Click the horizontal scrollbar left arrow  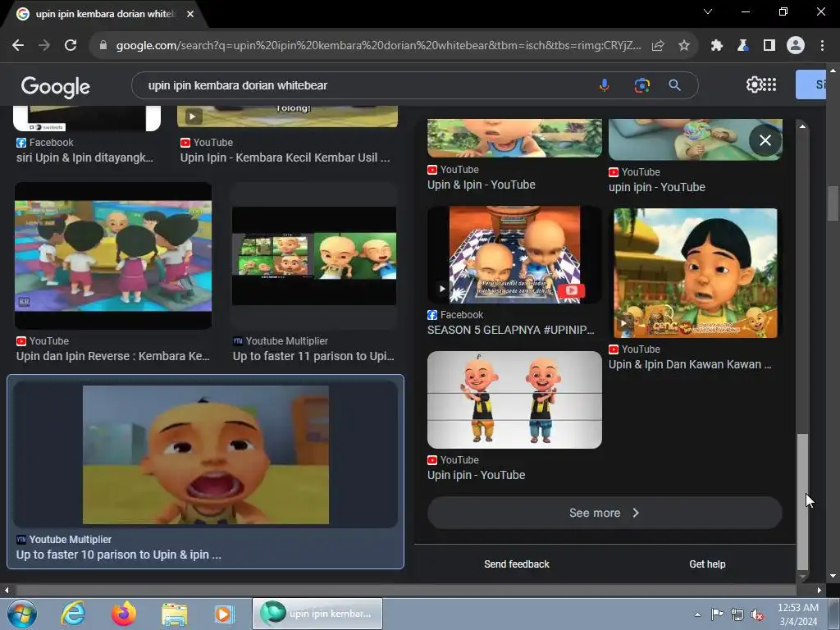click(x=7, y=591)
